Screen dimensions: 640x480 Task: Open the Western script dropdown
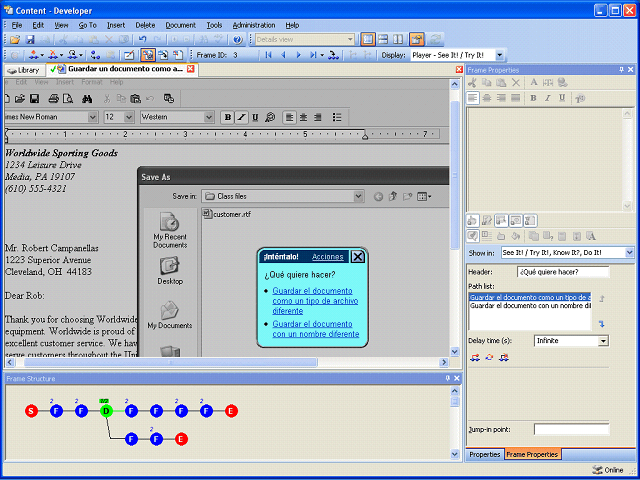[209, 117]
